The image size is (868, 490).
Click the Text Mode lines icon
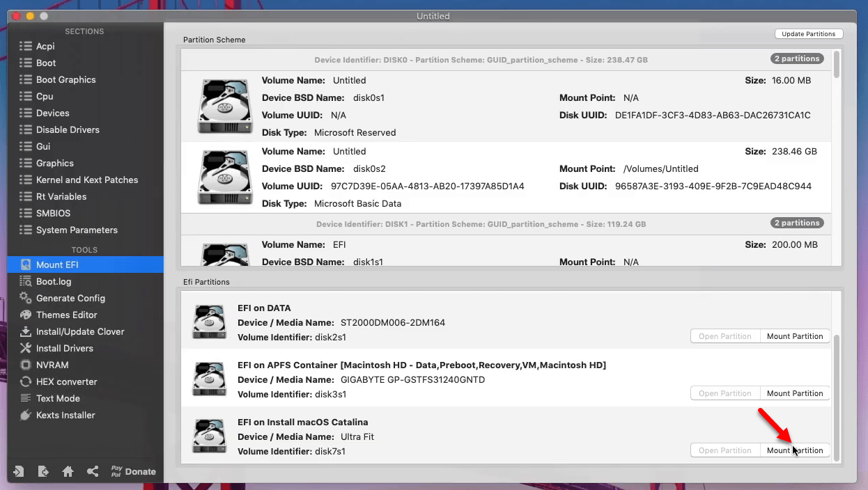(x=26, y=398)
